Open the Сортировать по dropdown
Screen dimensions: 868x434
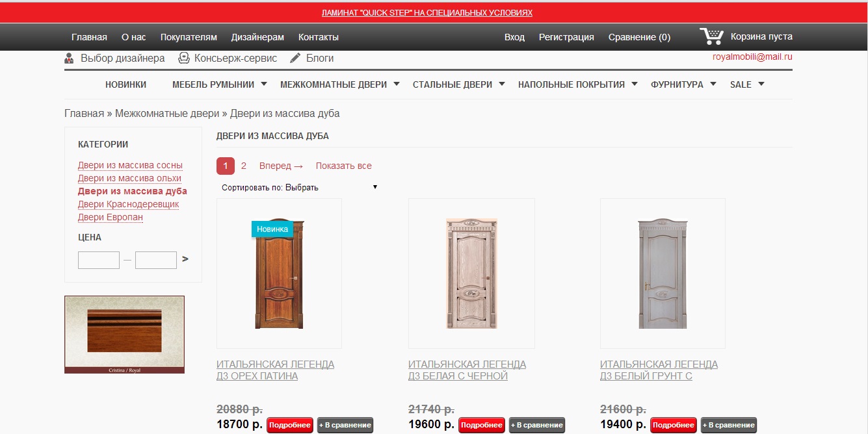(299, 187)
